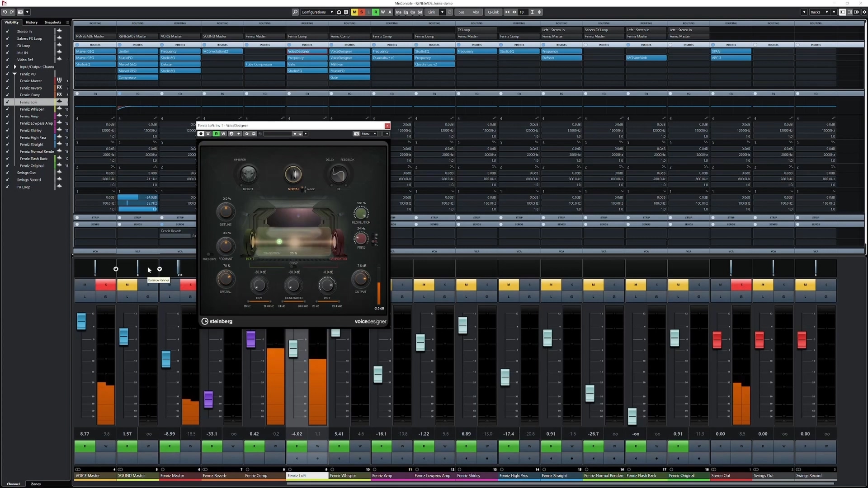Click the channel search magnifier icon
This screenshot has height=488, width=868.
[295, 12]
